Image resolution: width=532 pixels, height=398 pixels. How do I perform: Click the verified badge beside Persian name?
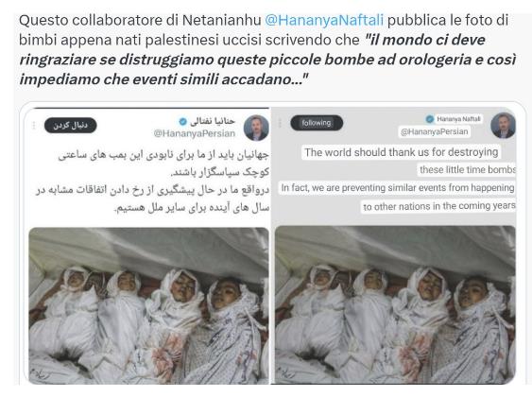[x=182, y=121]
